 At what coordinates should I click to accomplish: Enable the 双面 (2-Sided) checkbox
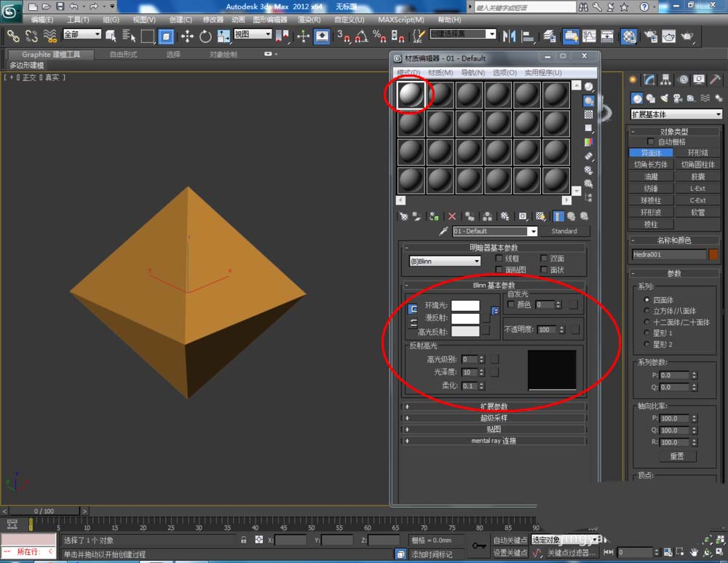(x=544, y=259)
